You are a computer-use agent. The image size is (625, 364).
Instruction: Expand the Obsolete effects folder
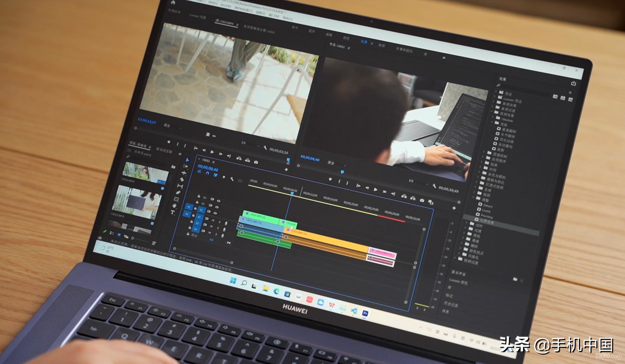pyautogui.click(x=493, y=117)
